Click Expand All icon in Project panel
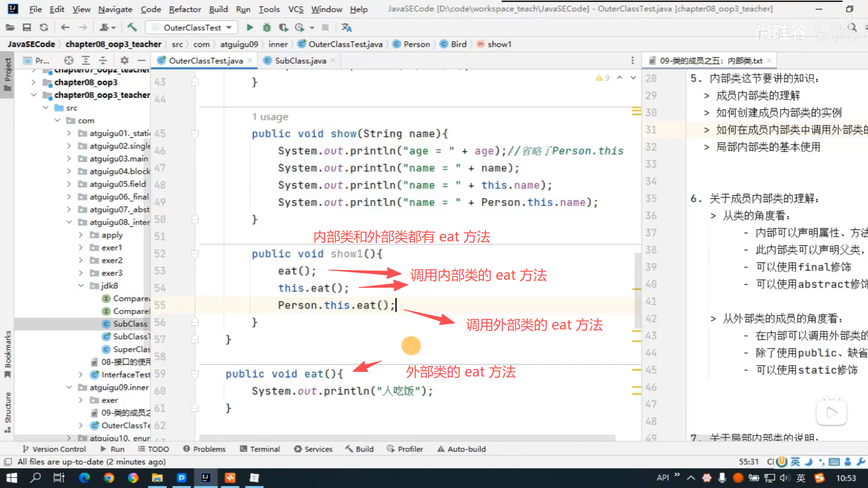The width and height of the screenshot is (868, 488). (x=86, y=61)
